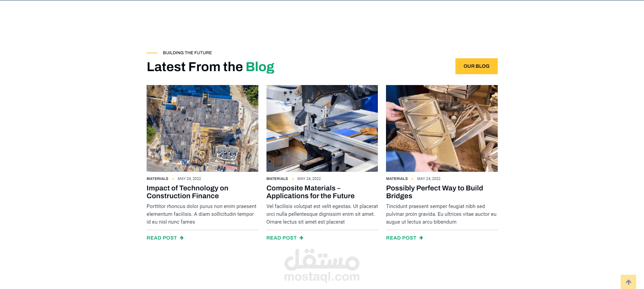Viewport: 644px width, 289px height.
Task: Select MATERIALS category of the second post
Action: pyautogui.click(x=277, y=179)
